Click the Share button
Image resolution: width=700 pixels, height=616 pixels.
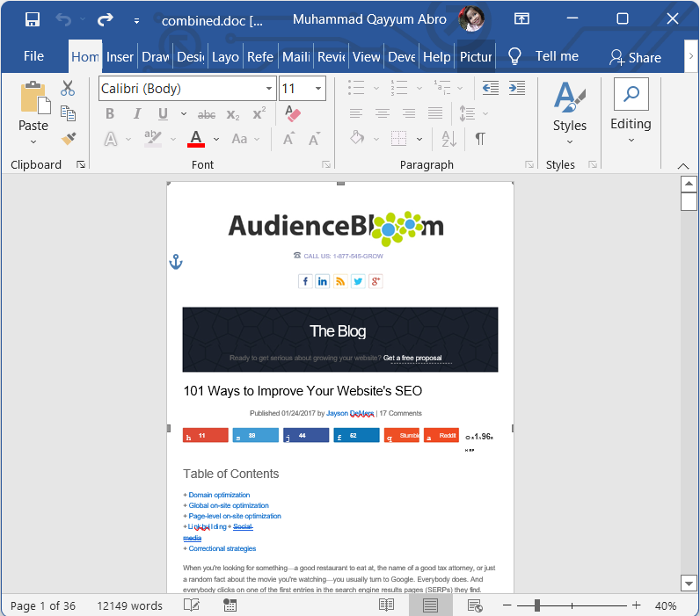pos(635,57)
